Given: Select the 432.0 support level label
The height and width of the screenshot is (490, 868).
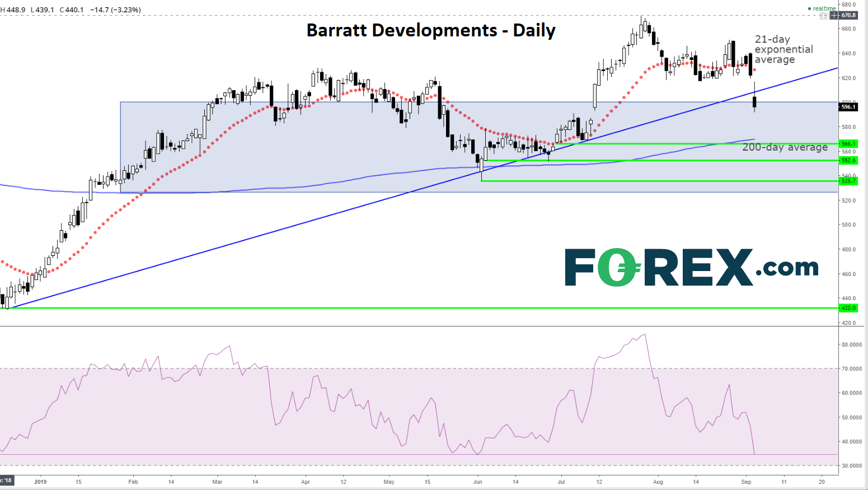Looking at the screenshot, I should [848, 308].
